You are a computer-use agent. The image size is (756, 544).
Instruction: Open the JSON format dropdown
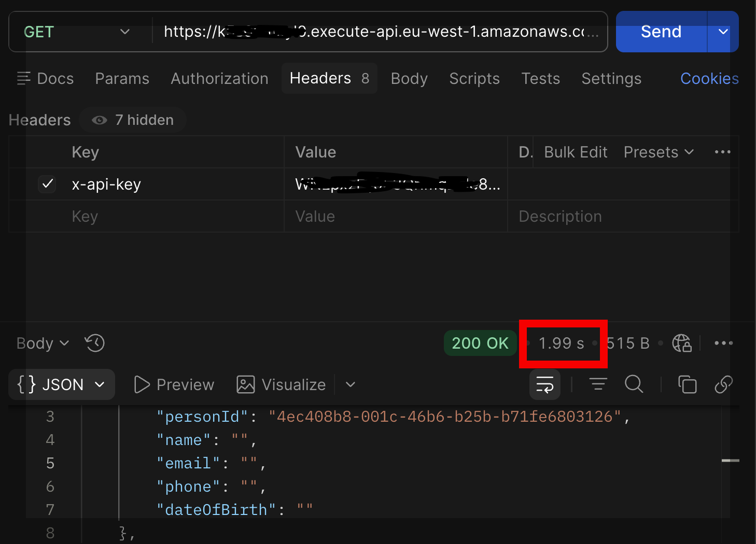coord(62,384)
